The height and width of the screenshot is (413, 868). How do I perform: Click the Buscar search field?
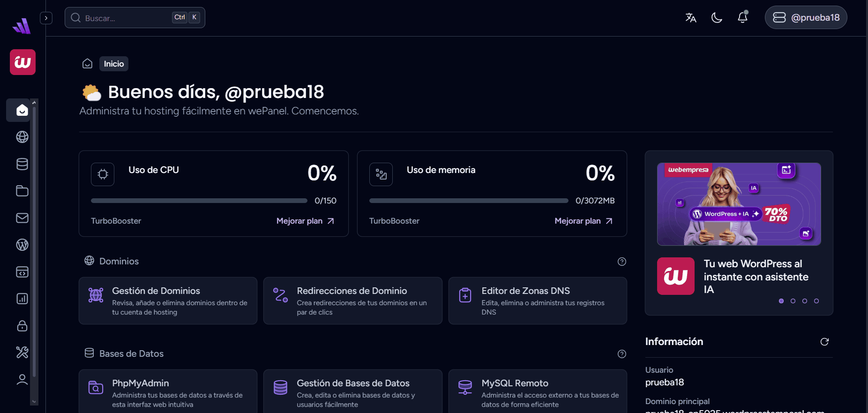click(127, 18)
